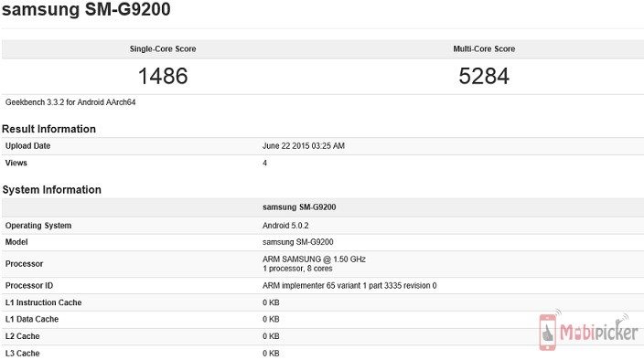Select the Multi-Core Score header

click(x=484, y=48)
